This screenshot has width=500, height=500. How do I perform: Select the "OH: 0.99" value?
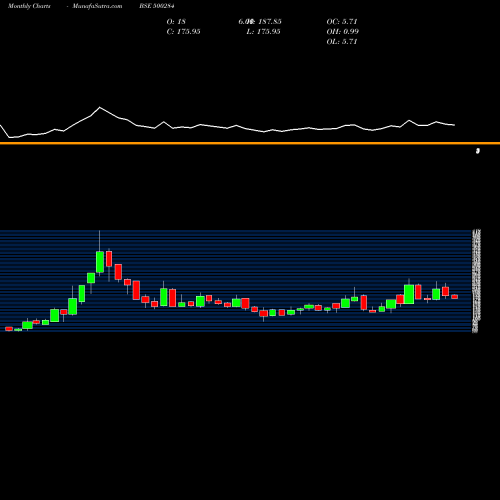pos(343,32)
